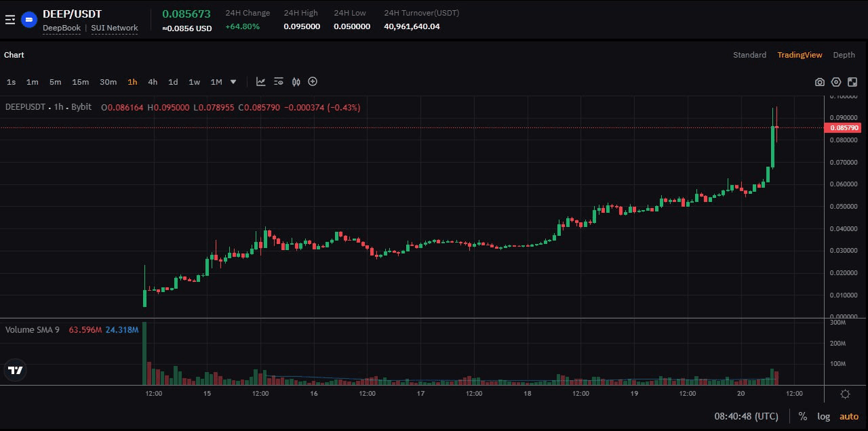Enter fullscreen chart mode
Viewport: 868px width, 431px height.
(852, 82)
